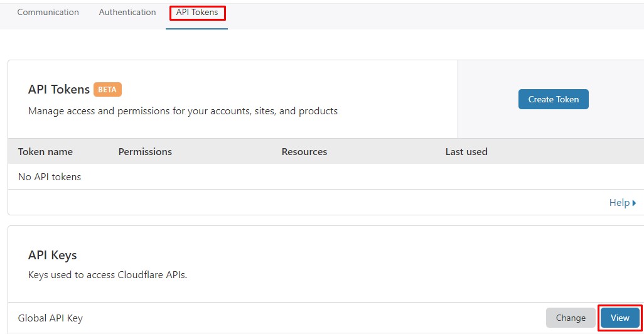Click the Keys used to access Cloudflare APIs text

click(x=107, y=275)
